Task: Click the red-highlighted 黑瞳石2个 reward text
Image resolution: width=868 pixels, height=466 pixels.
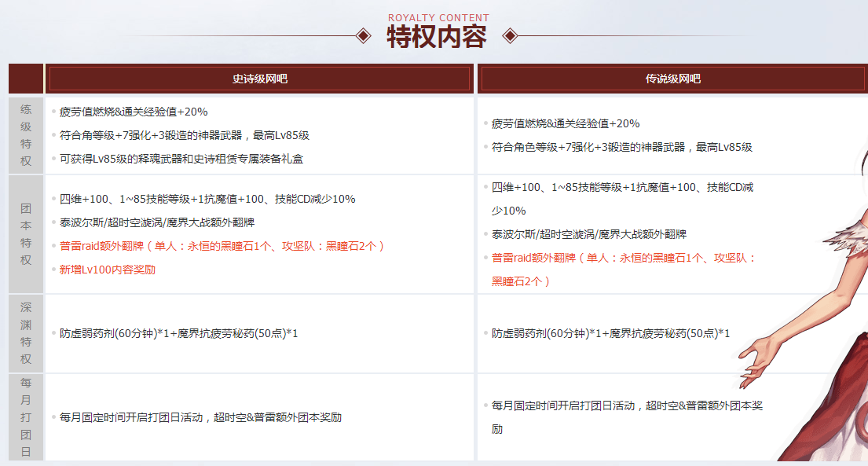Action: pos(520,279)
